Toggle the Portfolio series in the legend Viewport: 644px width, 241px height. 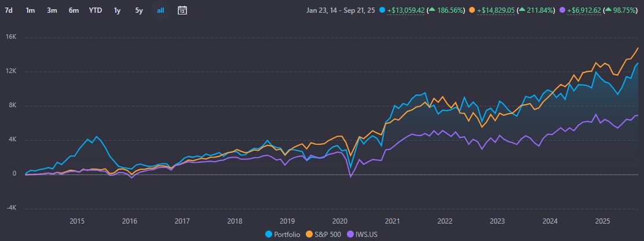pyautogui.click(x=284, y=234)
